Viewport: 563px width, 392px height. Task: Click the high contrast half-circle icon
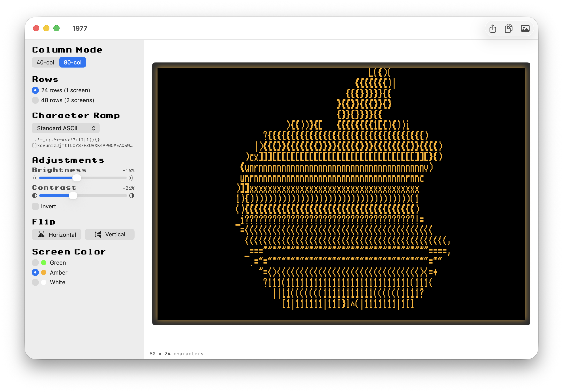[x=132, y=196]
